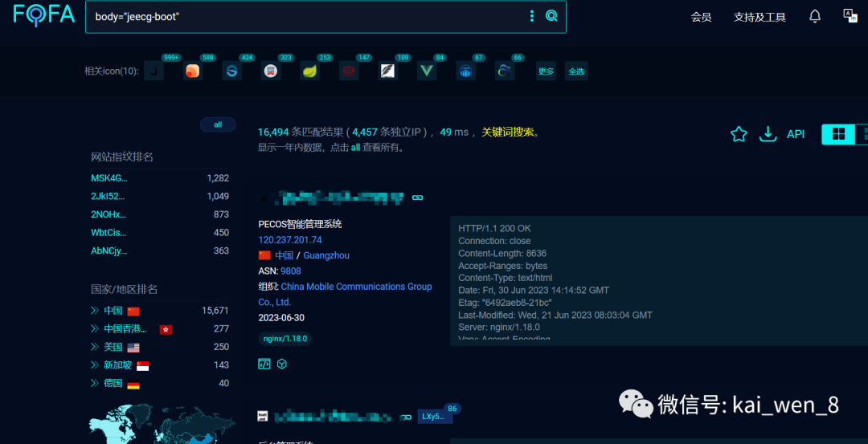Click the nginx/1.18.0 tag

click(285, 338)
